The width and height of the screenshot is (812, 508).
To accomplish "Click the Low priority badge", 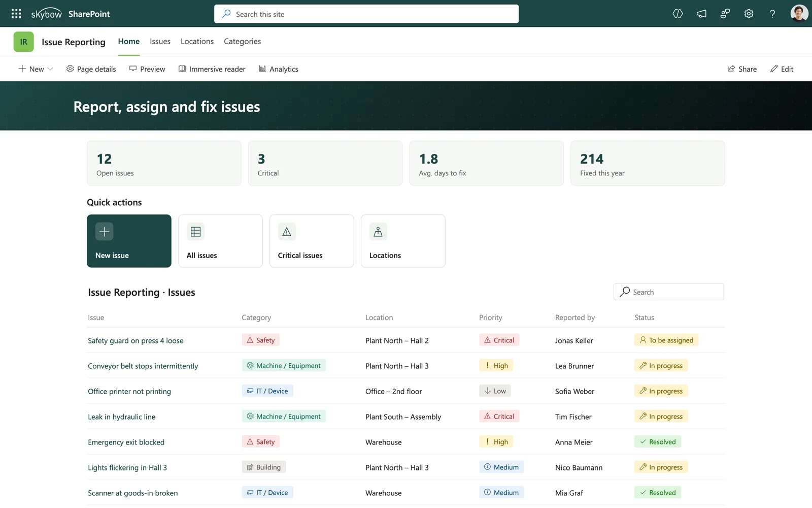I will pyautogui.click(x=495, y=391).
